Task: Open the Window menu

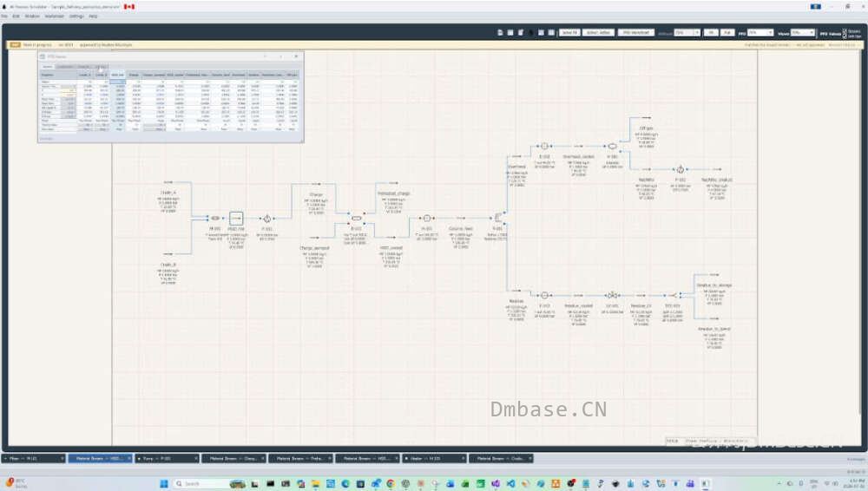Action: [x=32, y=16]
